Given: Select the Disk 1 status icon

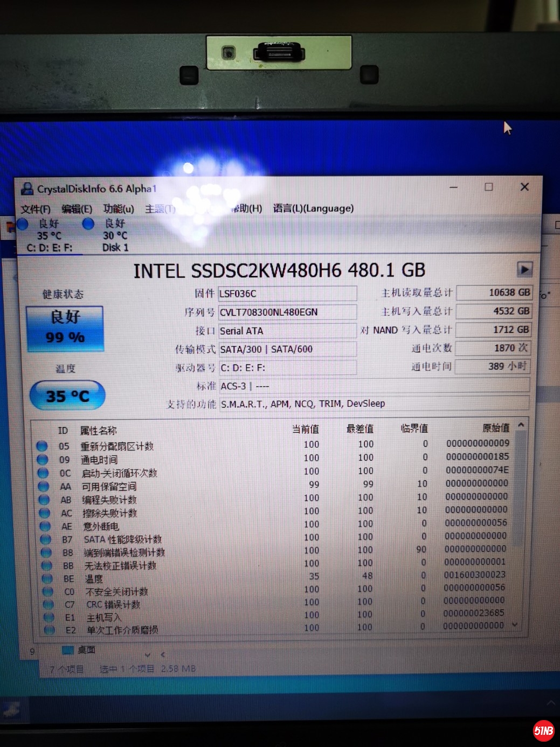Looking at the screenshot, I should [x=88, y=224].
